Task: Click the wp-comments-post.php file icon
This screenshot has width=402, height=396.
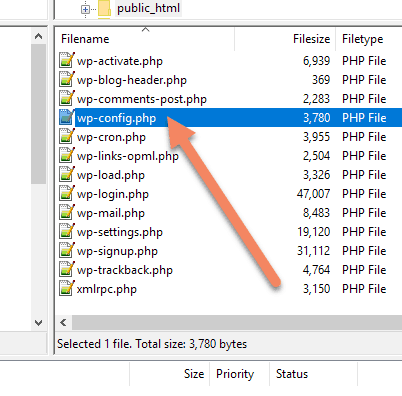Action: click(67, 98)
